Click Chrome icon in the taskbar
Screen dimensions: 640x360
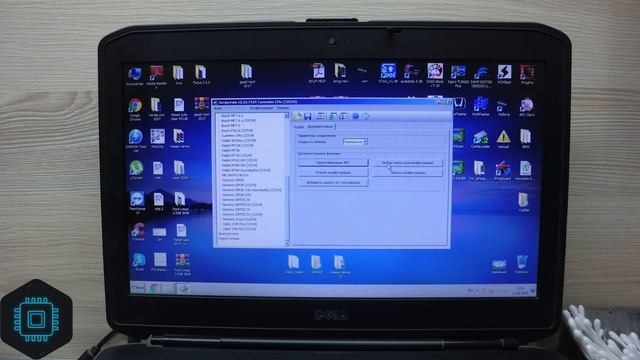point(154,288)
